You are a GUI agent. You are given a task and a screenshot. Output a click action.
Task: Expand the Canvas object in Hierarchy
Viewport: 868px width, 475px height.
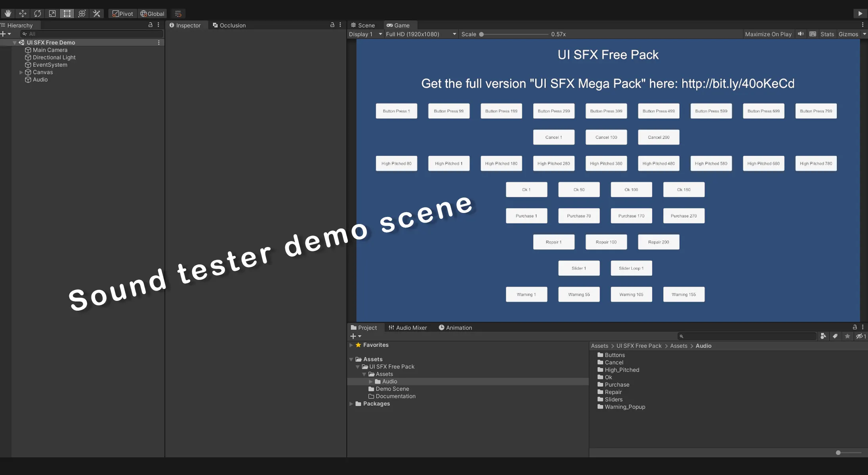[21, 72]
